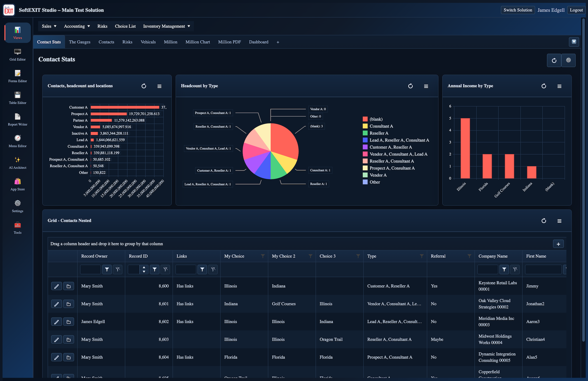The height and width of the screenshot is (381, 588).
Task: Refresh the Headcount by Type chart
Action: point(410,86)
